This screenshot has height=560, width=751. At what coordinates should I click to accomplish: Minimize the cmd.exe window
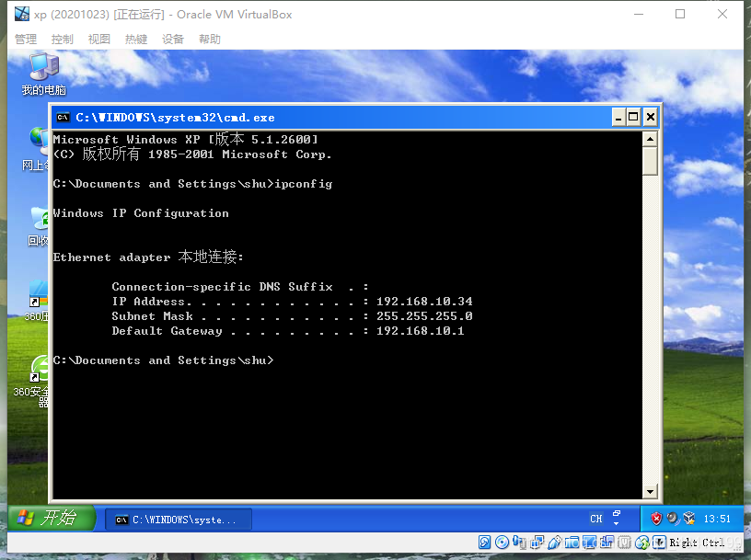618,117
